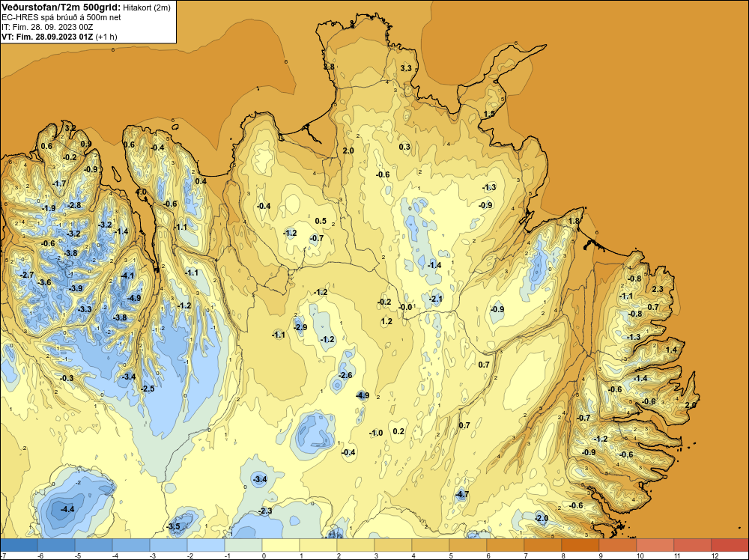Viewport: 749px width, 560px height.
Task: Select legend swatch between 0 and 1
Action: click(x=281, y=545)
